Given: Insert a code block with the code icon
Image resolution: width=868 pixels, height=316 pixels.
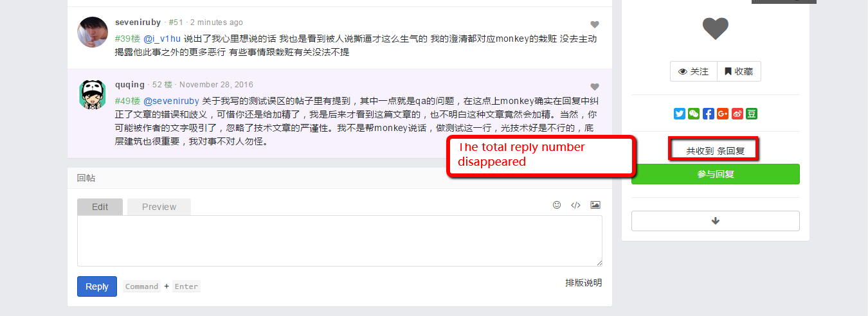Looking at the screenshot, I should click(576, 205).
